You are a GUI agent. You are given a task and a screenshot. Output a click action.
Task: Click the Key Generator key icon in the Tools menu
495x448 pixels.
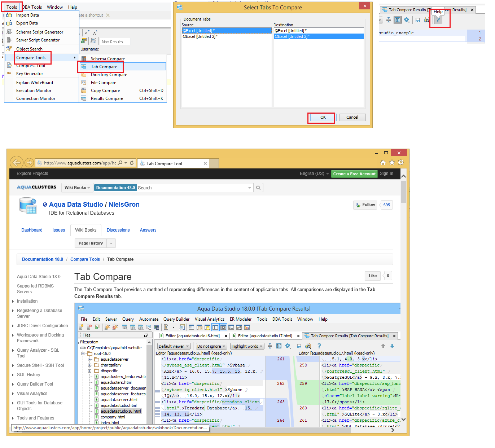9,73
